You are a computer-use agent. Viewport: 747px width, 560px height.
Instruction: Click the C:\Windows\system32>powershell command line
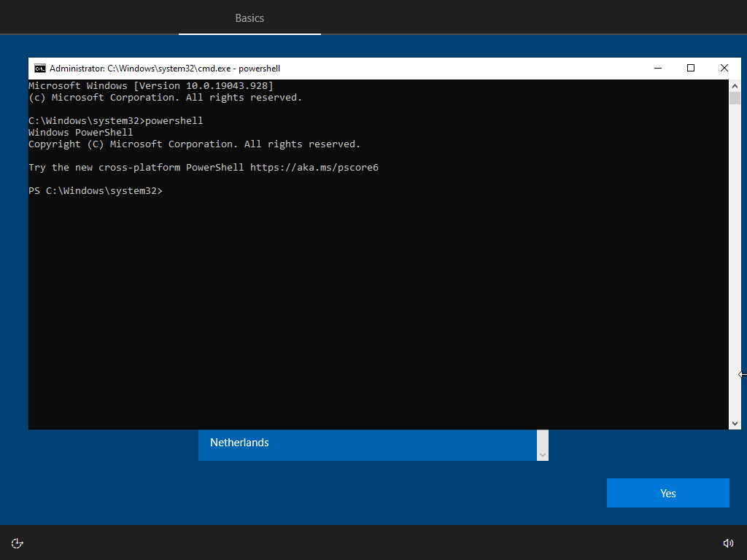pyautogui.click(x=116, y=121)
